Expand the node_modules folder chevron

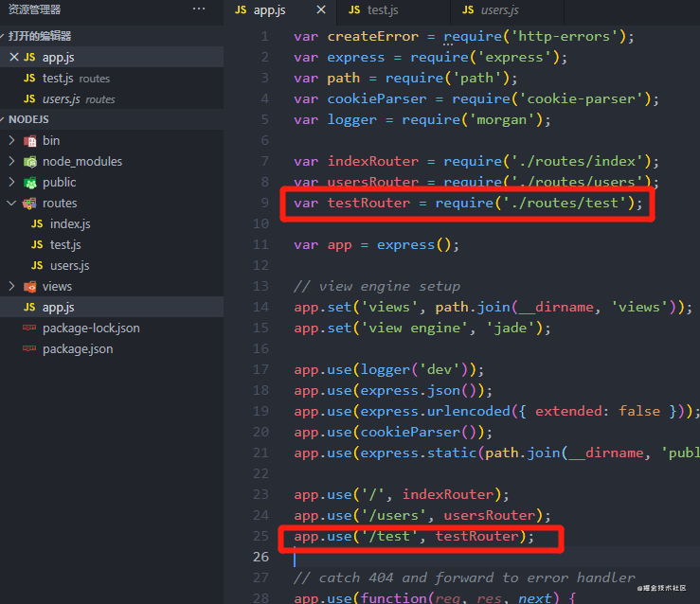[11, 161]
